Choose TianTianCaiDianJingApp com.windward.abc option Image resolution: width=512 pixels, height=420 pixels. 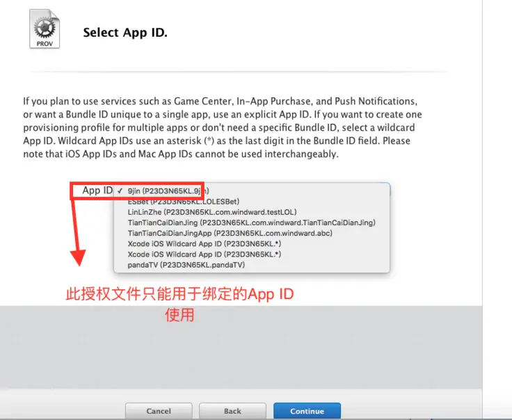(x=252, y=233)
